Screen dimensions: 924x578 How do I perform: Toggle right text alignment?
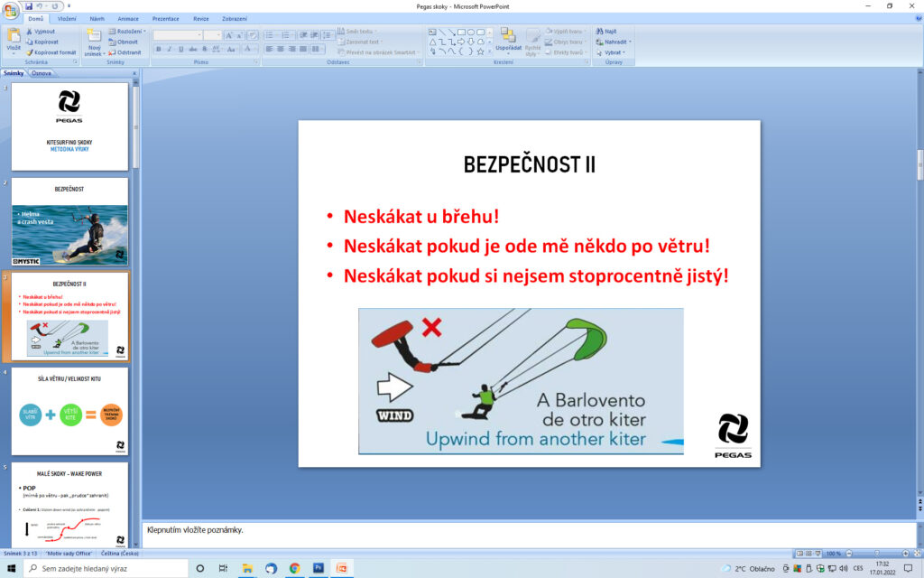(291, 49)
